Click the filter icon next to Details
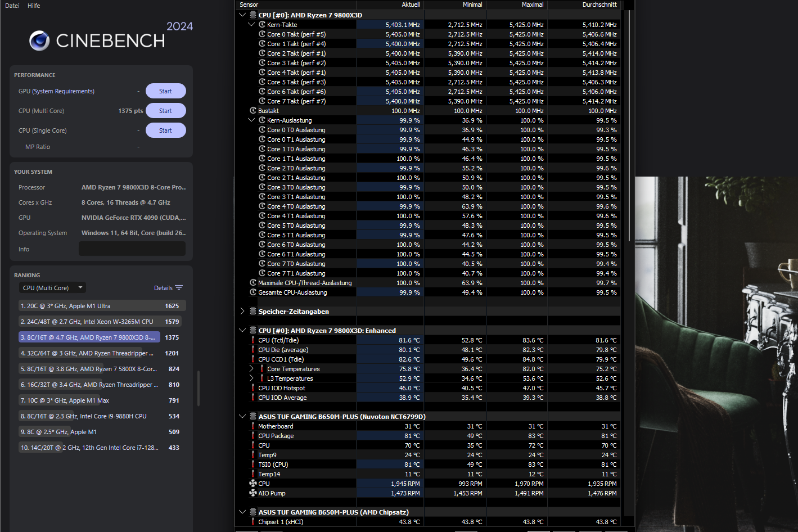This screenshot has height=532, width=798. click(179, 288)
